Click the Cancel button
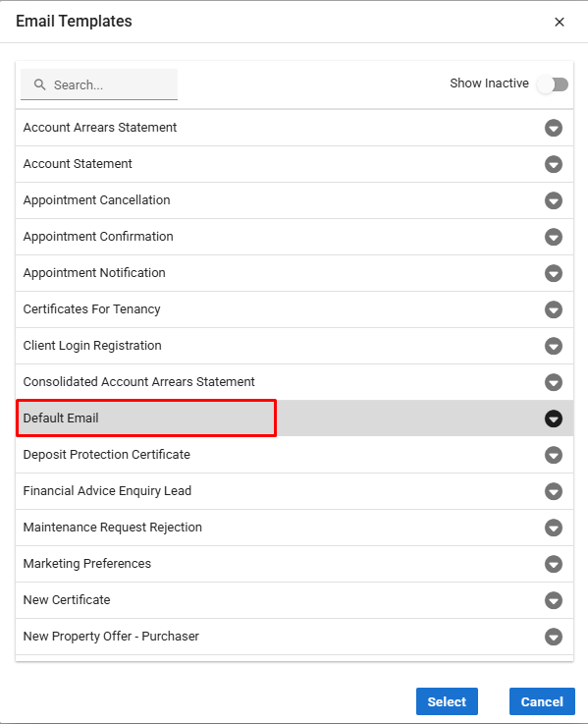Viewport: 588px width, 724px height. pyautogui.click(x=542, y=701)
